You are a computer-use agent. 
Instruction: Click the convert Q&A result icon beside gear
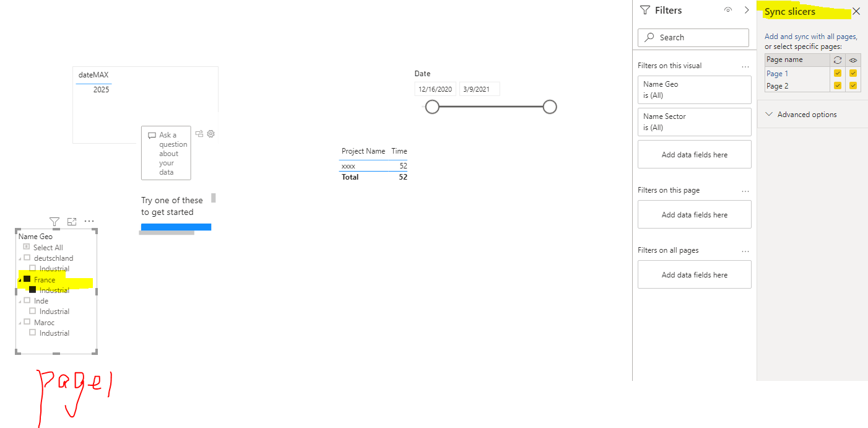pos(199,133)
